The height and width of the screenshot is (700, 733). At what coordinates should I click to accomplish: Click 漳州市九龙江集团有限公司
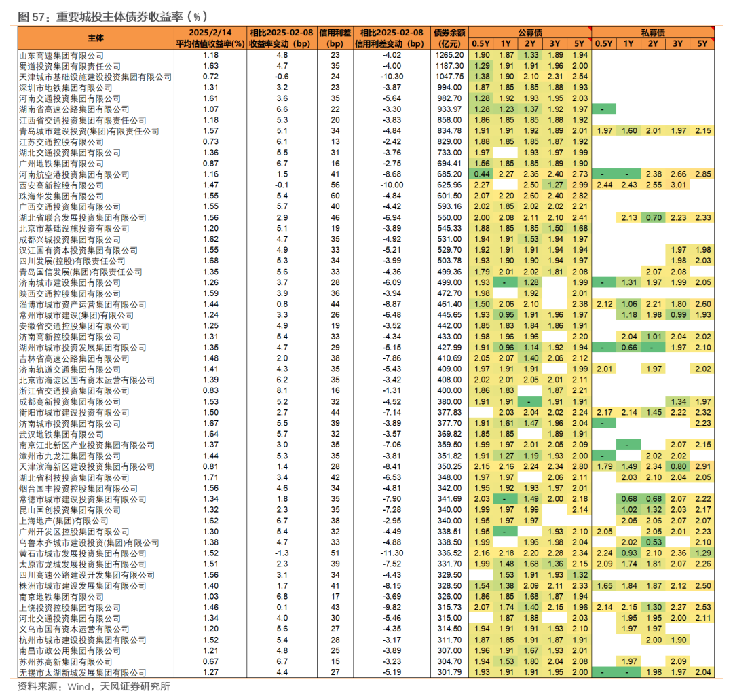[x=70, y=456]
